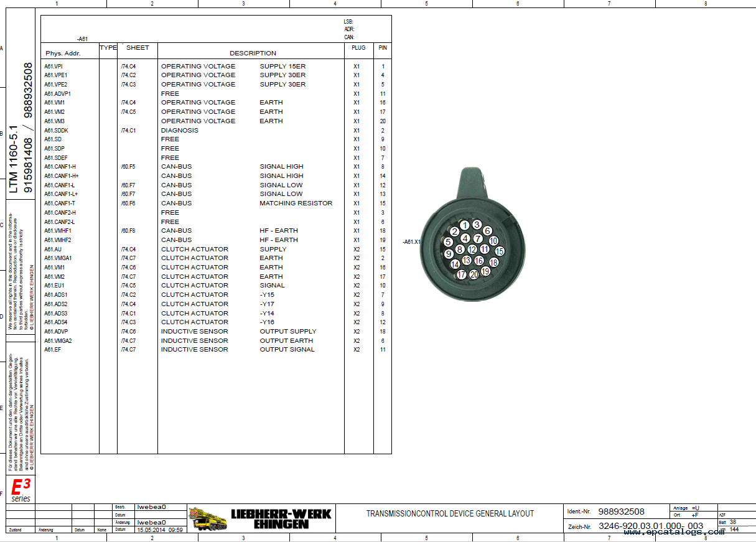Click the 'OUTPUT SIGNAL' description text

click(x=287, y=350)
